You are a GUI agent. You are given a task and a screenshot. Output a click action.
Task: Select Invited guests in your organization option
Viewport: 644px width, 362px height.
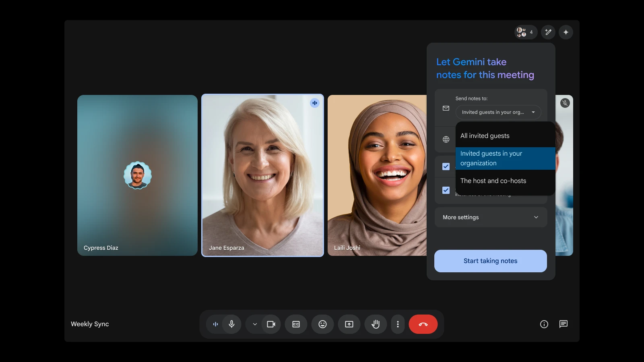point(505,158)
